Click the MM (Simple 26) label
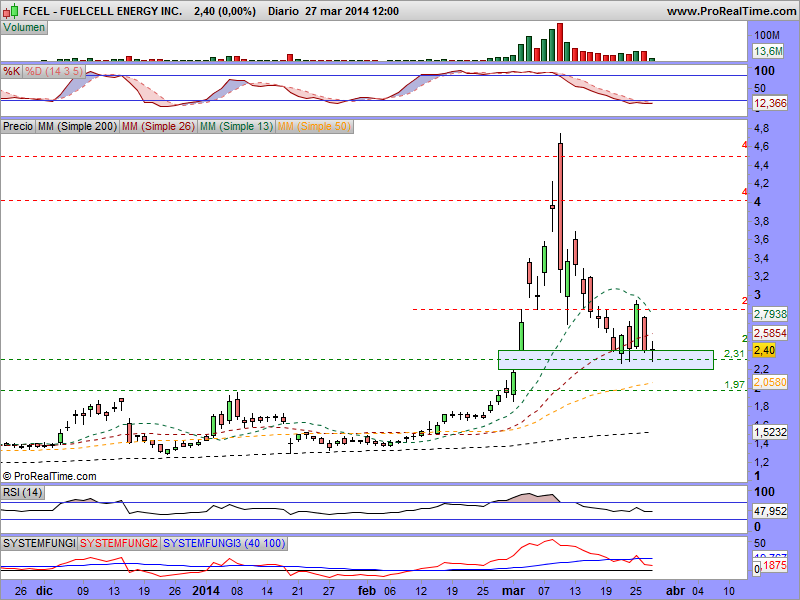 pos(158,126)
